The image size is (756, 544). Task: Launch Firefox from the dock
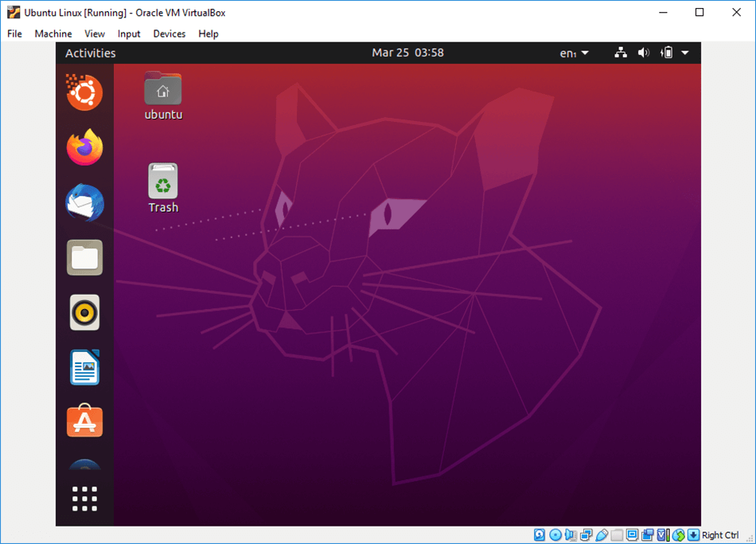pos(84,147)
